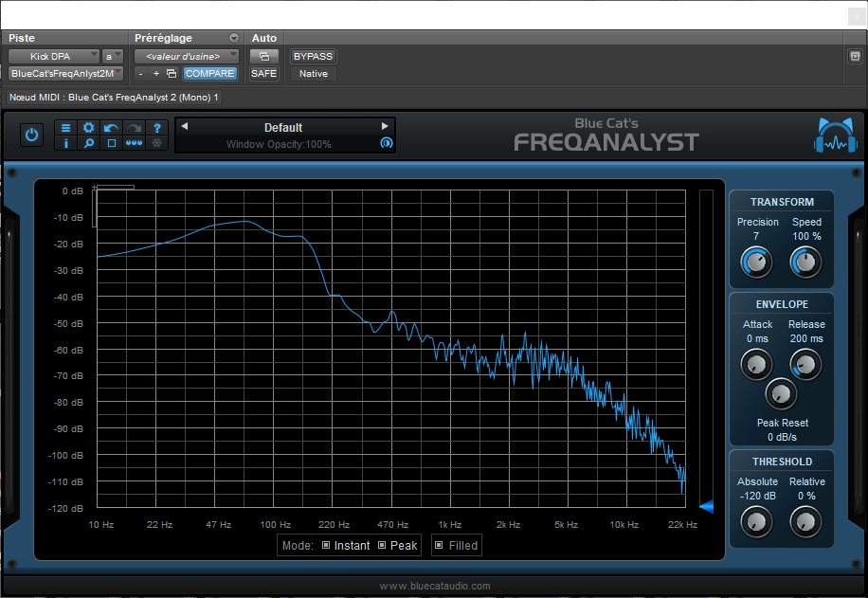The image size is (868, 598).
Task: Select the next preset arrow
Action: pyautogui.click(x=385, y=126)
